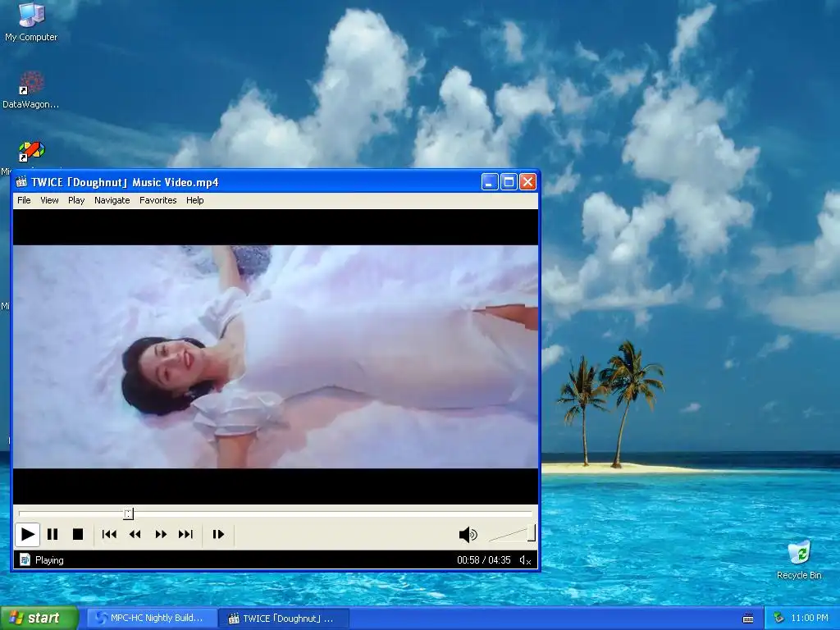This screenshot has width=840, height=630.
Task: Click the MPC-HC title bar icon
Action: point(21,182)
